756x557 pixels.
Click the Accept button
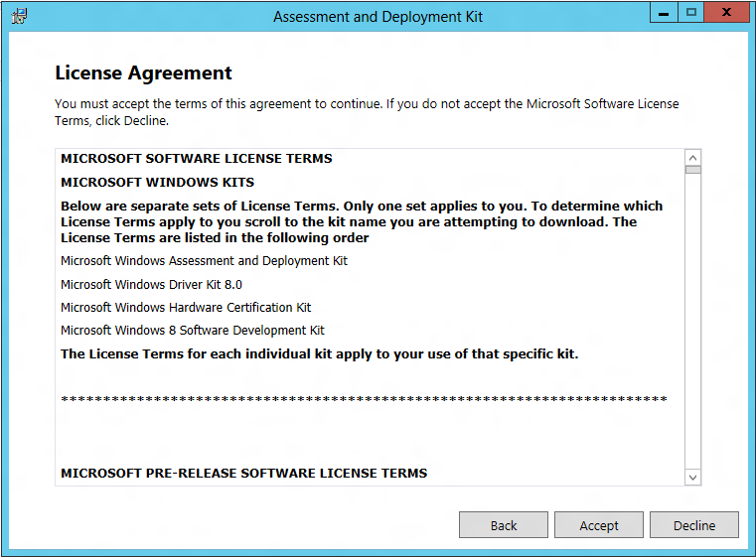[x=599, y=524]
